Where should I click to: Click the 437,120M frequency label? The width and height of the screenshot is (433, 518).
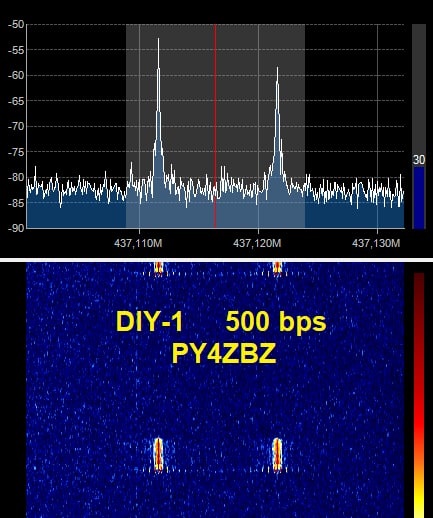[x=257, y=243]
